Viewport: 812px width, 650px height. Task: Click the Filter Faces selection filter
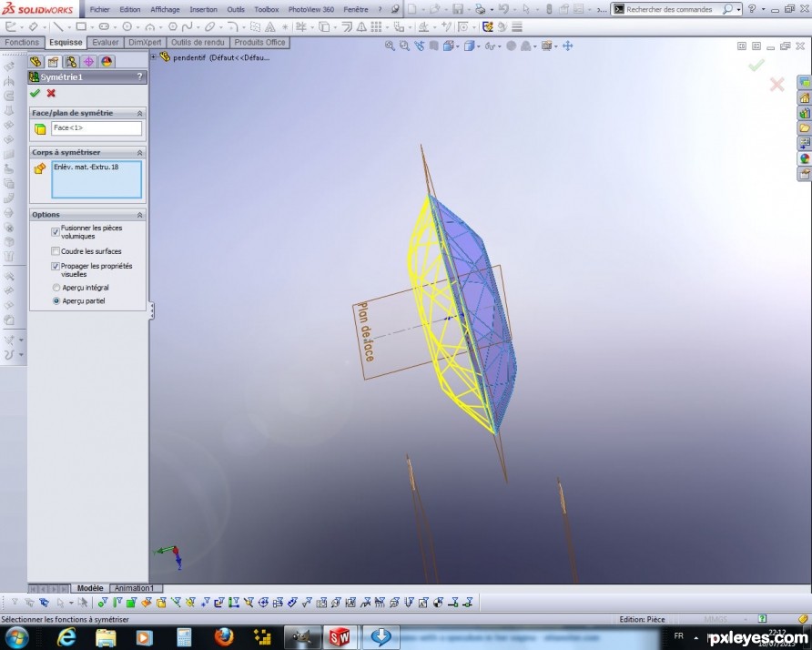[x=131, y=603]
